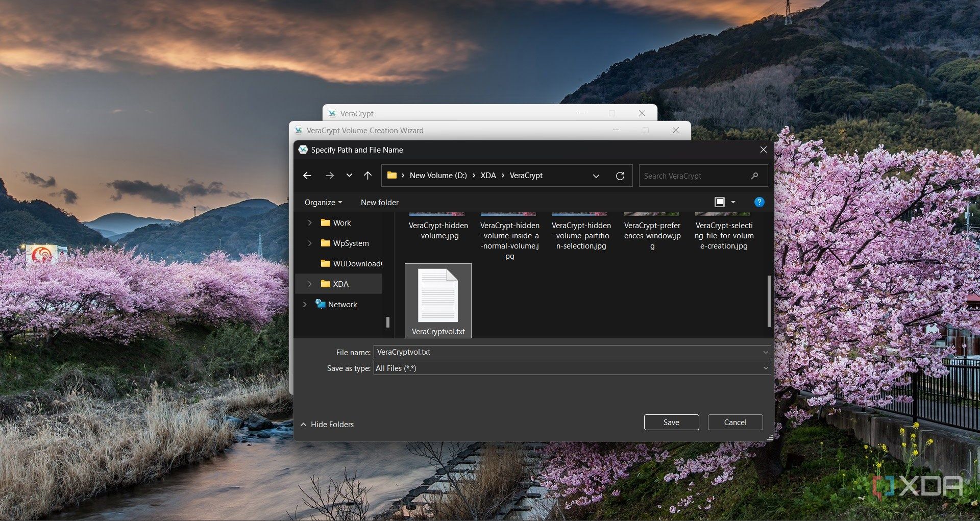Click the Save button
The image size is (980, 521).
click(671, 423)
